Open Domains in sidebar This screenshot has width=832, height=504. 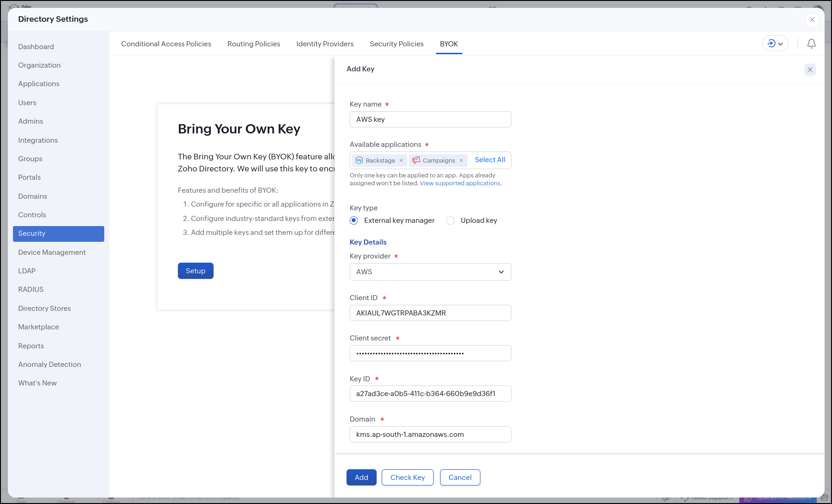(x=58, y=196)
